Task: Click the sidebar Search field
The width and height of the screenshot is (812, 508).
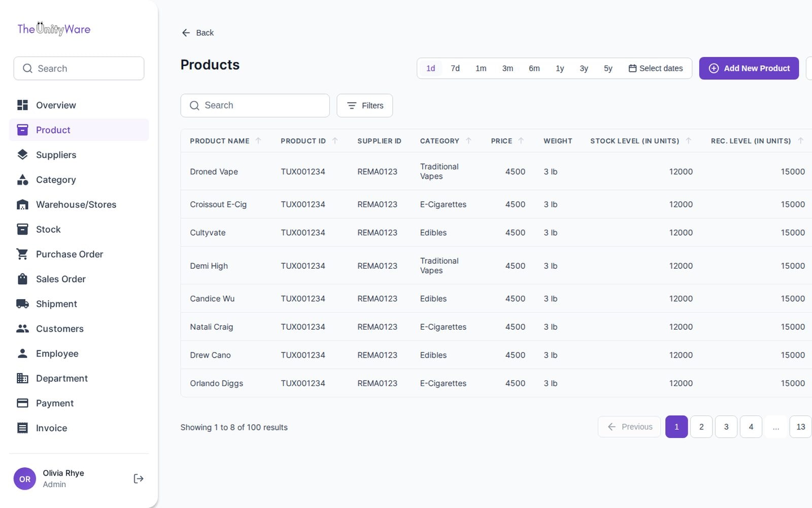Action: [x=79, y=69]
